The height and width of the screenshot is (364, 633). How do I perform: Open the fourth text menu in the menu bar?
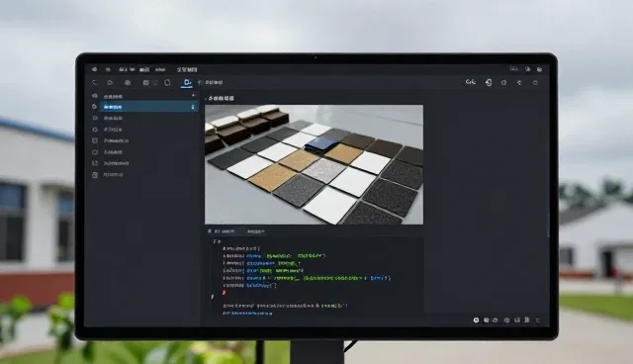[x=160, y=70]
